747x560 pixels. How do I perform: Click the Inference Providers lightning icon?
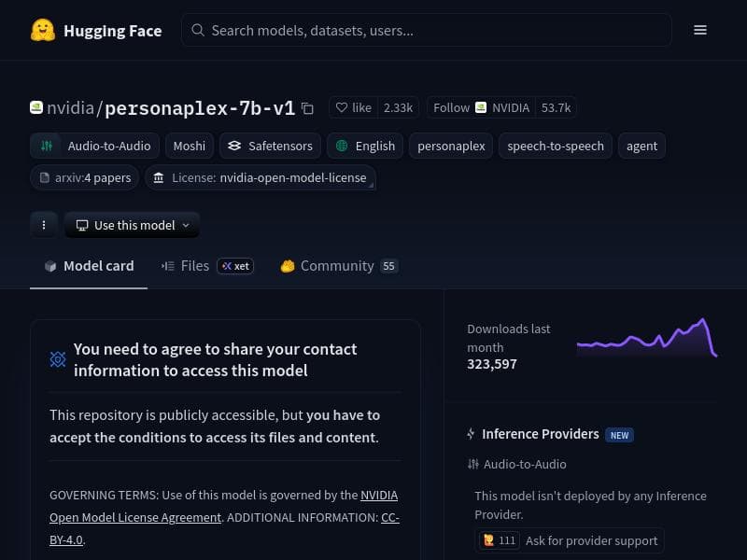471,434
